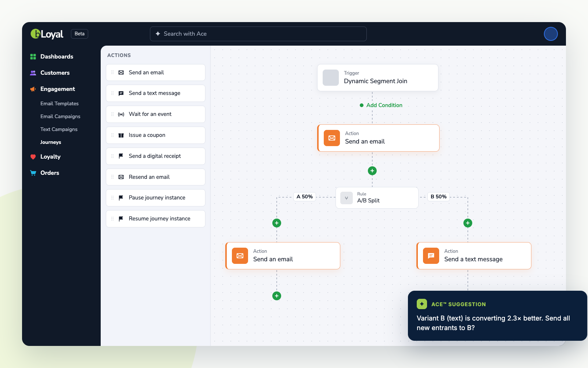Select the A/B Split rule node
Screen dimensions: 588x368
point(377,198)
